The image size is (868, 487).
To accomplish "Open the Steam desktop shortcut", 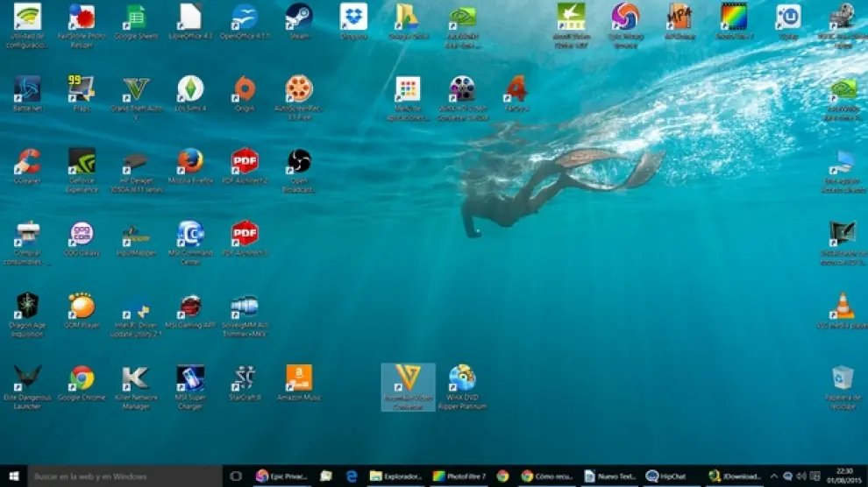I will [x=299, y=17].
